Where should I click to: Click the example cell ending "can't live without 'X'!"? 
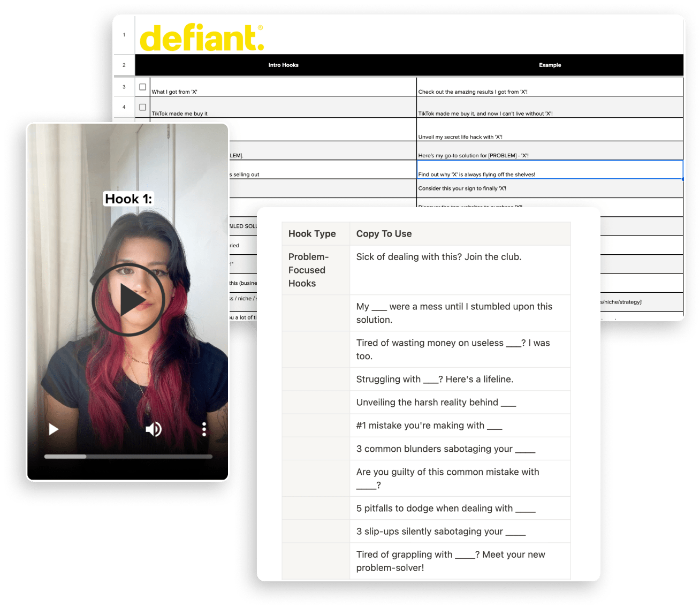click(550, 108)
